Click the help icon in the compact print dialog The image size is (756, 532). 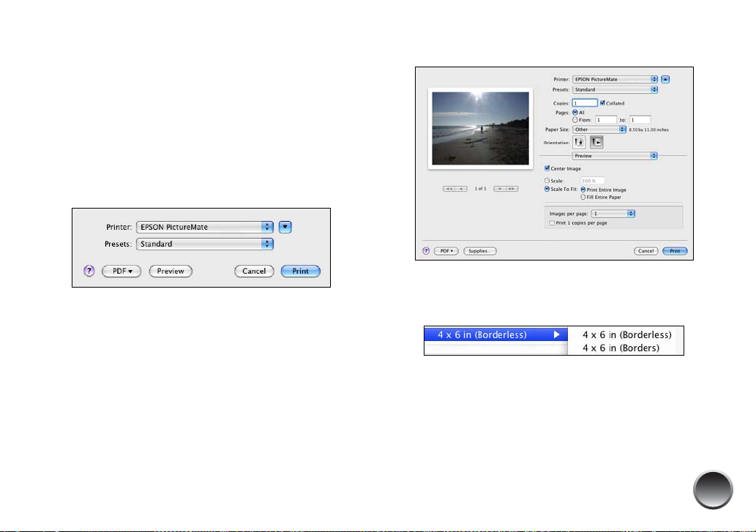[x=89, y=271]
